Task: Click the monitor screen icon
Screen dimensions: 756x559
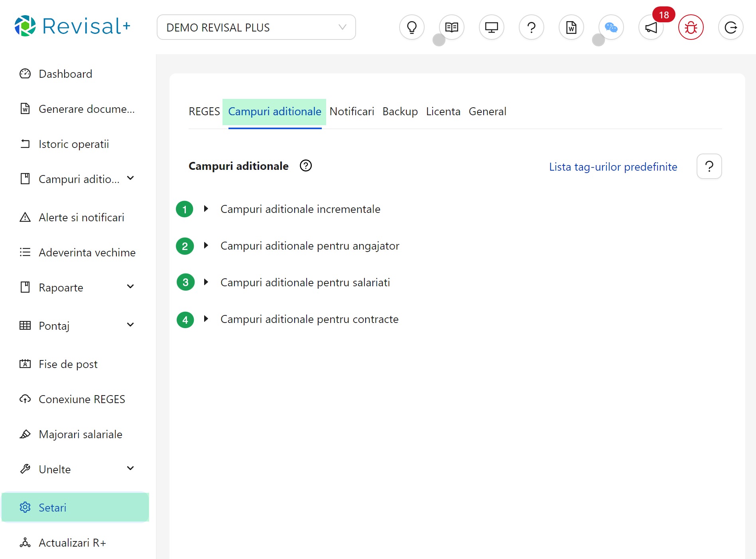Action: (x=491, y=28)
